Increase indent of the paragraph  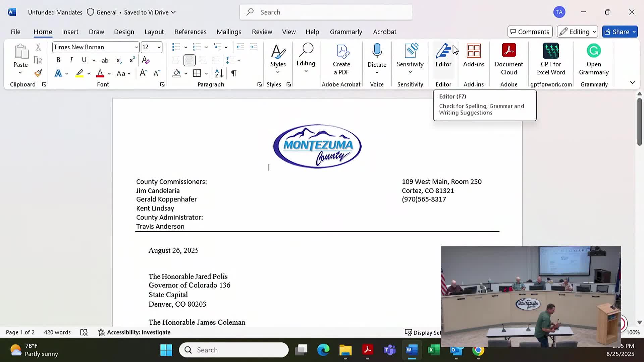point(254,47)
